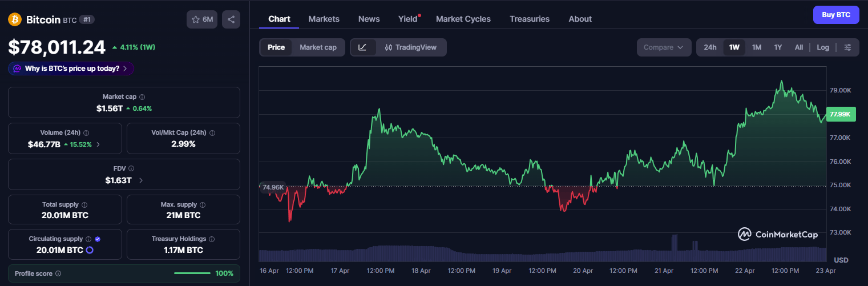Viewport: 868px width, 286px height.
Task: Toggle chart to Market cap view
Action: [x=318, y=47]
